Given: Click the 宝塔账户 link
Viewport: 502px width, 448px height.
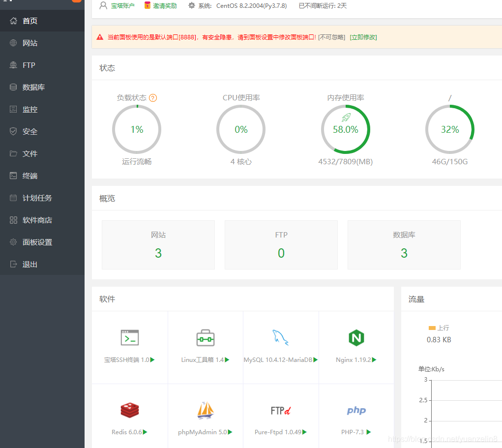Looking at the screenshot, I should (x=122, y=6).
